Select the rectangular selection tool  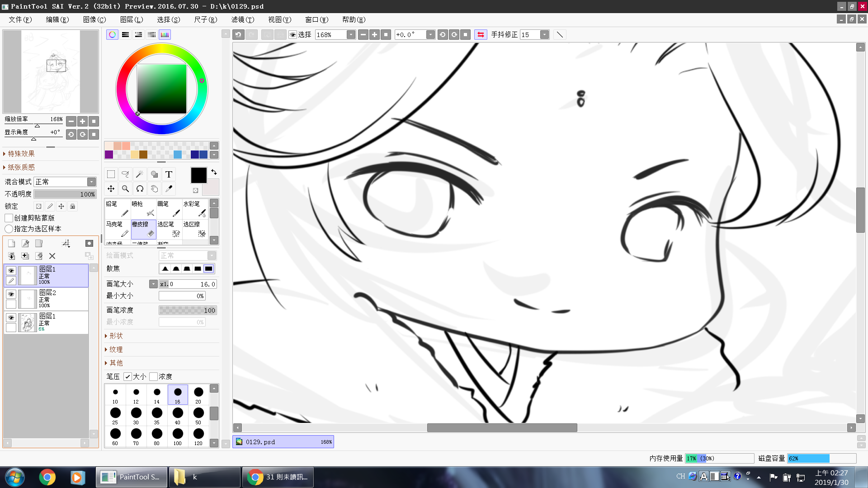[x=111, y=174]
